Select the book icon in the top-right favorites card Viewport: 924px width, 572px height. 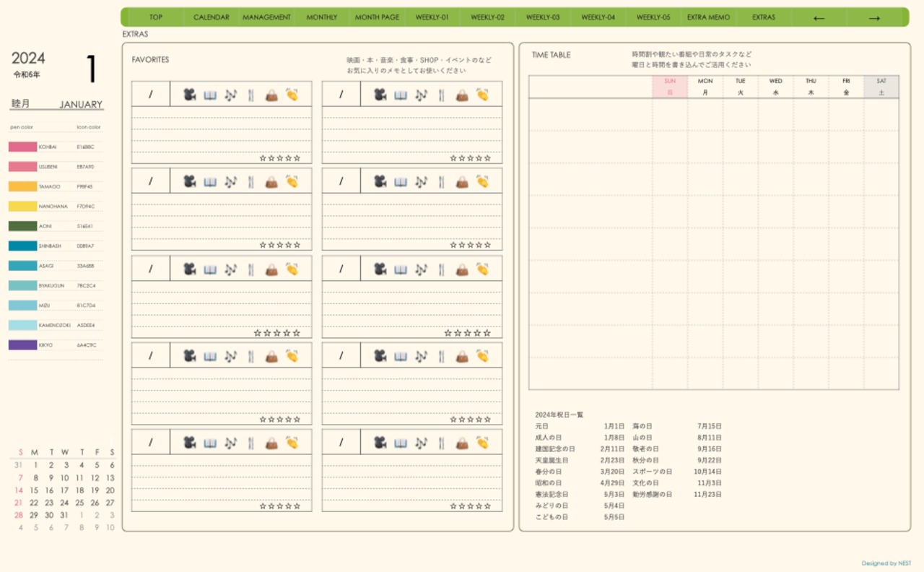pyautogui.click(x=401, y=95)
